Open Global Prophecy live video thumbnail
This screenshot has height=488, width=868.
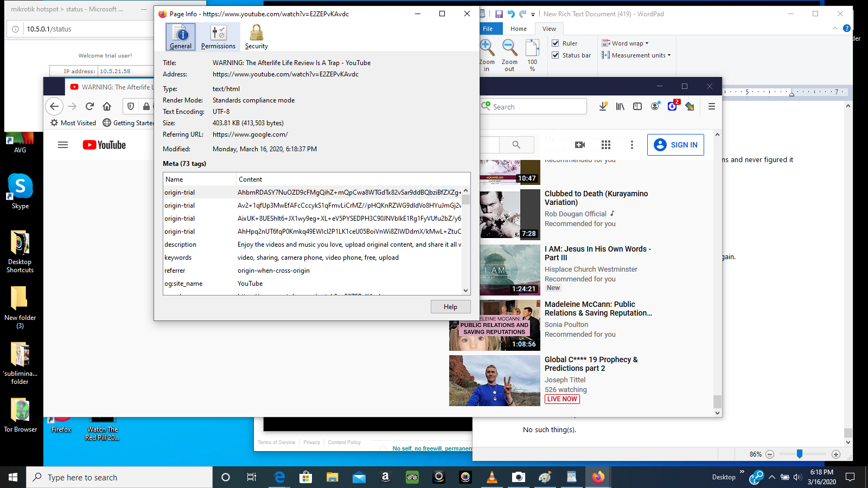click(495, 381)
